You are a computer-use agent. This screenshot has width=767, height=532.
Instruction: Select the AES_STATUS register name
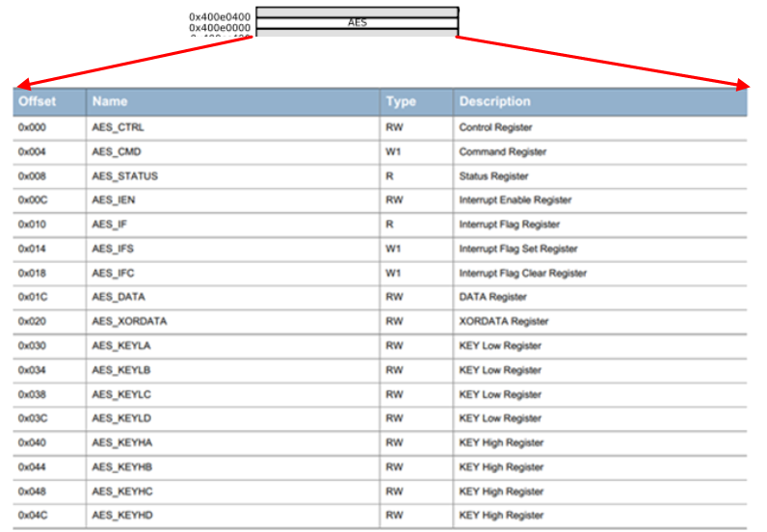click(124, 176)
